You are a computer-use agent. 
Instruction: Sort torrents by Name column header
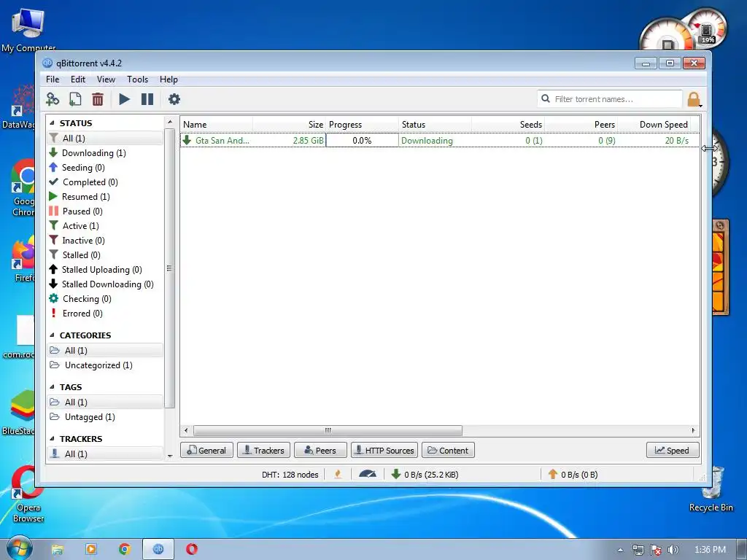216,124
